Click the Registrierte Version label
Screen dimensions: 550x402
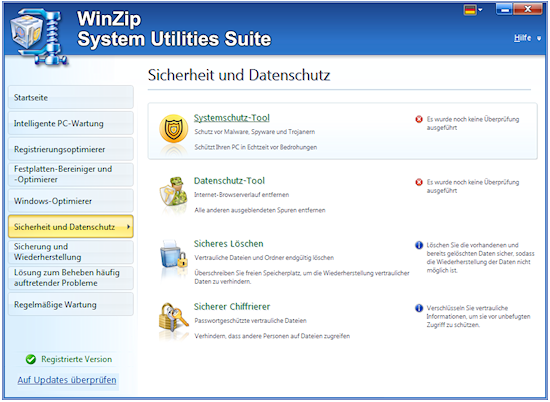(x=76, y=359)
